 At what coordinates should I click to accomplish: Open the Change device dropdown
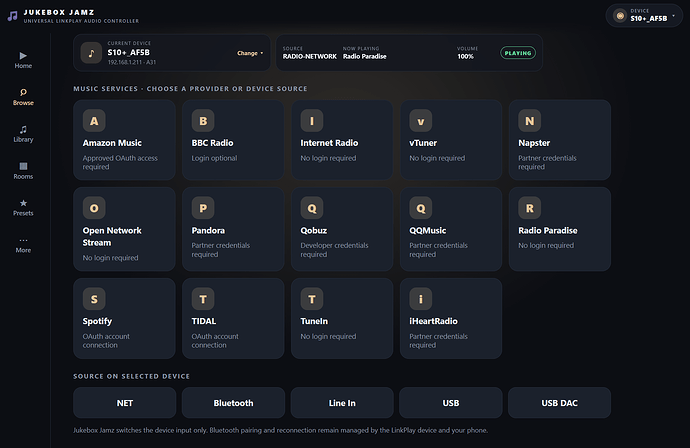click(x=250, y=53)
